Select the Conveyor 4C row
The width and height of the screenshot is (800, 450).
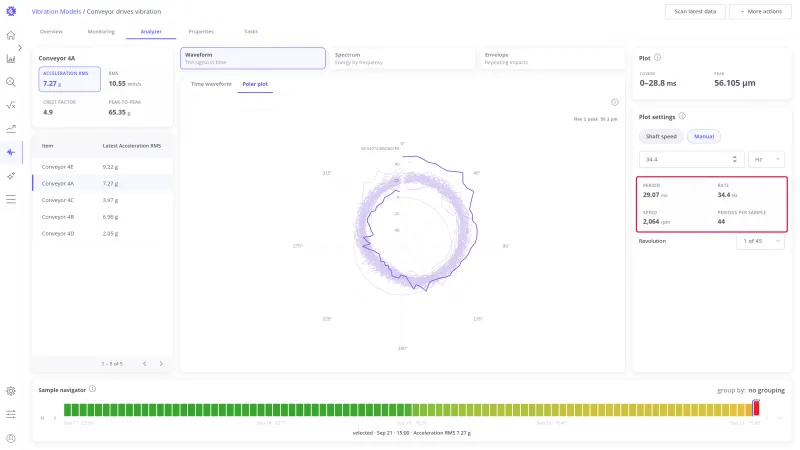(103, 201)
